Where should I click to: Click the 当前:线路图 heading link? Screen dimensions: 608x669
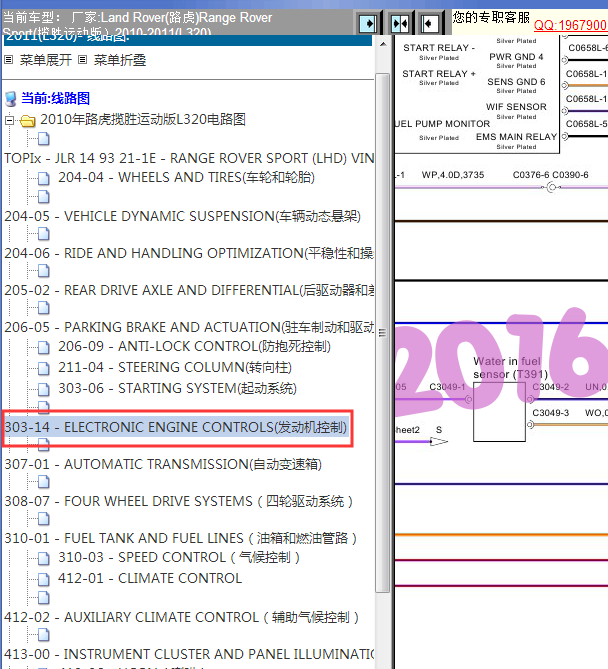[x=55, y=99]
